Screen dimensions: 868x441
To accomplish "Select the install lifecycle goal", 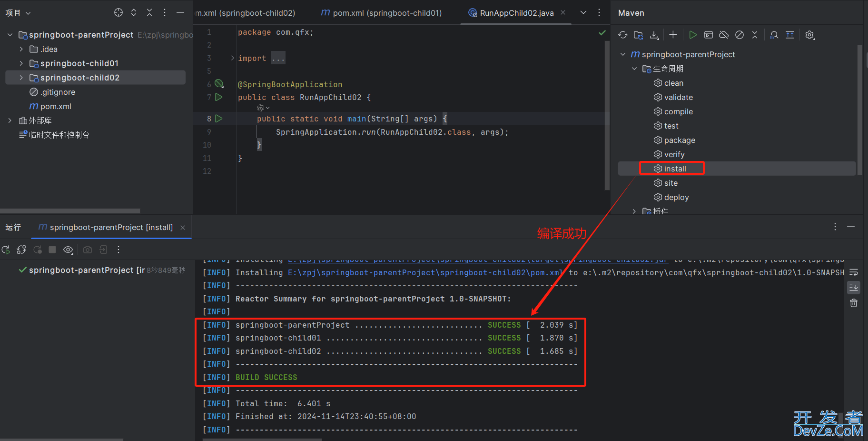I will pos(737,169).
